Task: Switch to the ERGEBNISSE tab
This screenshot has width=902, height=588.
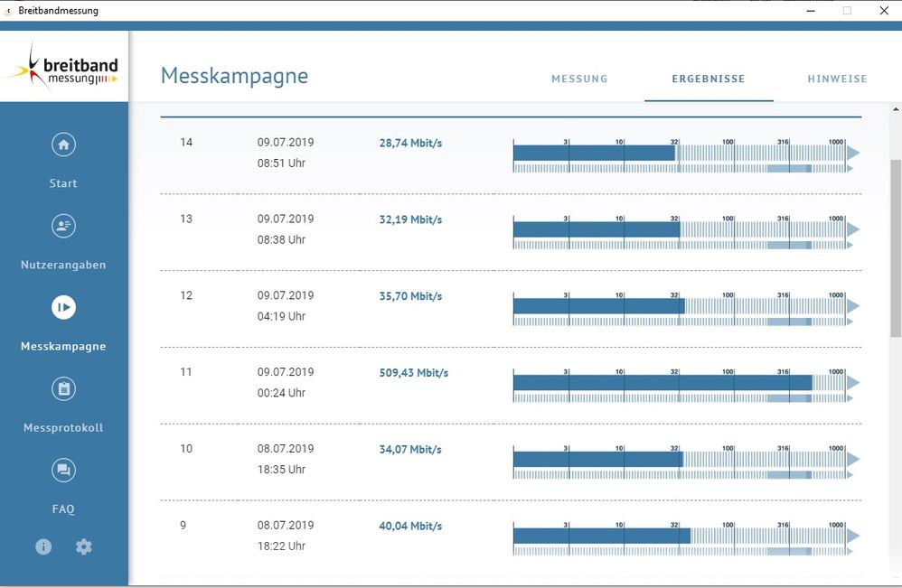Action: click(709, 79)
